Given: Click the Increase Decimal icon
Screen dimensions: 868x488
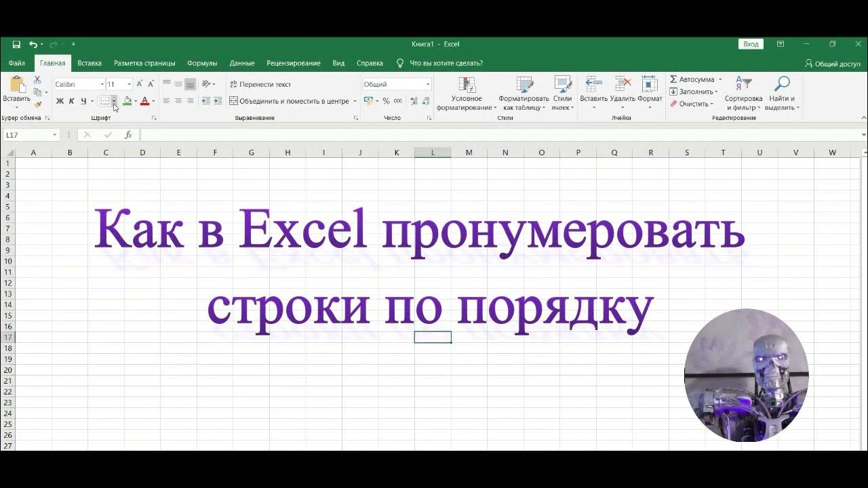Looking at the screenshot, I should 414,101.
